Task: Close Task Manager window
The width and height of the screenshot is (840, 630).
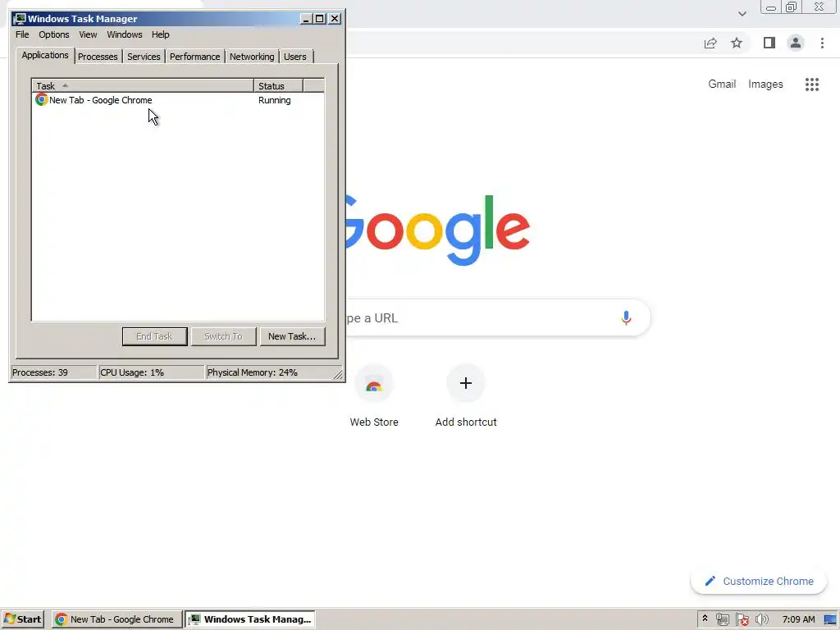Action: click(x=335, y=19)
